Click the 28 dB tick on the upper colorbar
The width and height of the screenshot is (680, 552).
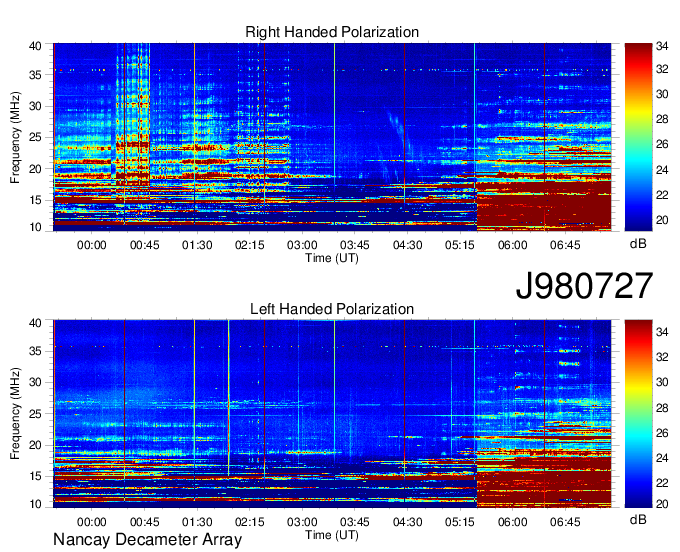coord(662,119)
